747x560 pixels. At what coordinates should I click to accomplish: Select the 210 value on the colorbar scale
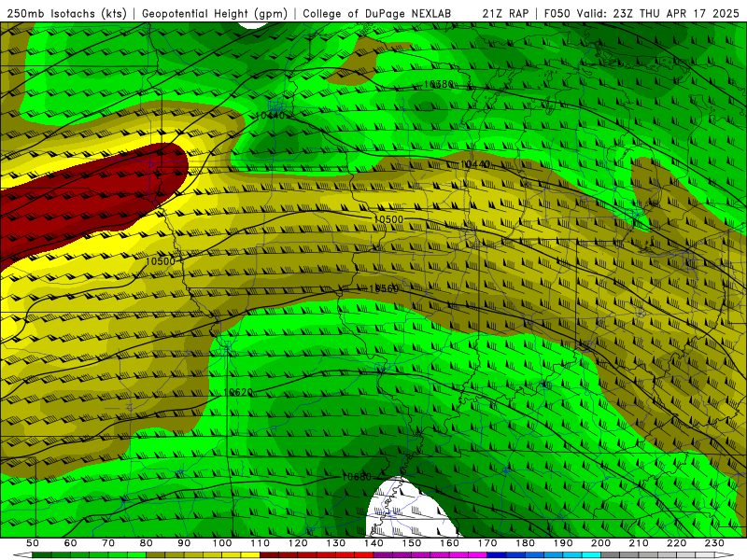tap(640, 543)
